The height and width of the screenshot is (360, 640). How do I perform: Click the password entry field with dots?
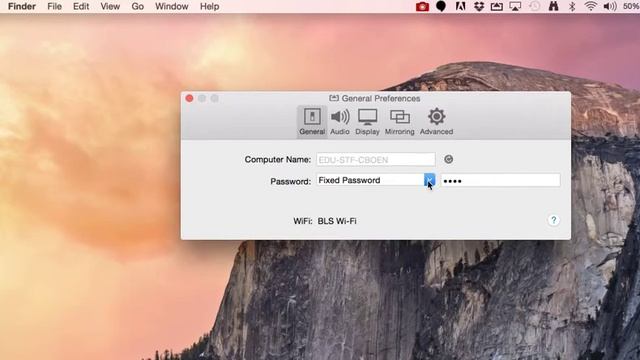coord(500,180)
